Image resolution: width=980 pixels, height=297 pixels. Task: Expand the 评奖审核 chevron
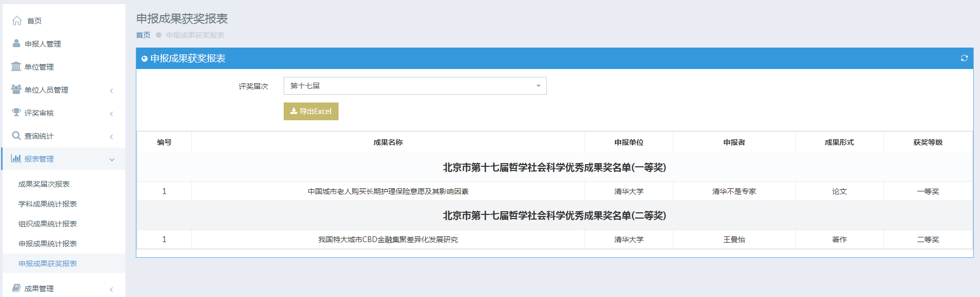[x=111, y=114]
